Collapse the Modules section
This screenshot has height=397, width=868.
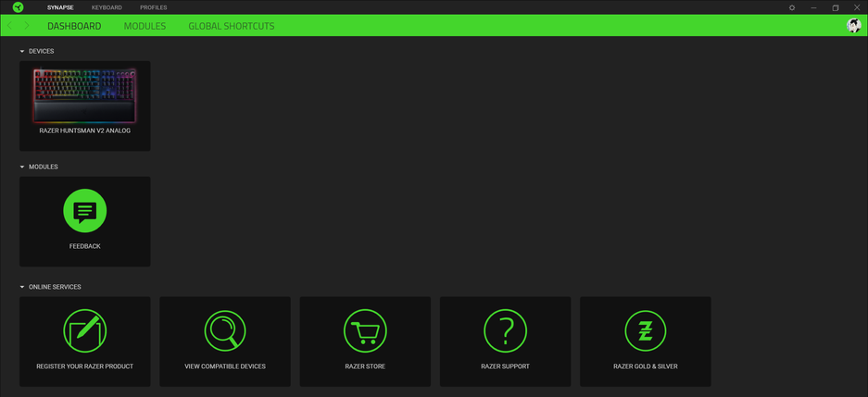click(22, 167)
